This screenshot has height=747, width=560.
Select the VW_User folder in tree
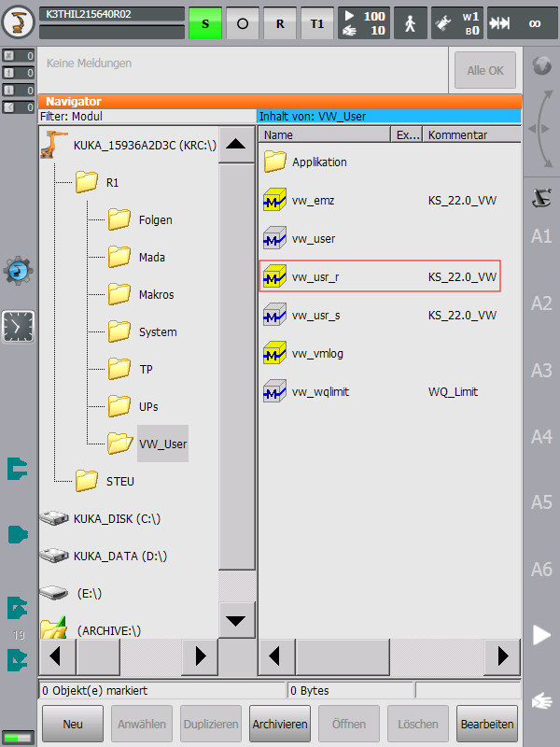click(147, 444)
